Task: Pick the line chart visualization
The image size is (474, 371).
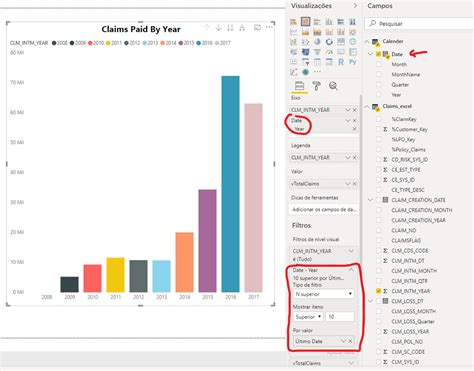Action: (294, 32)
